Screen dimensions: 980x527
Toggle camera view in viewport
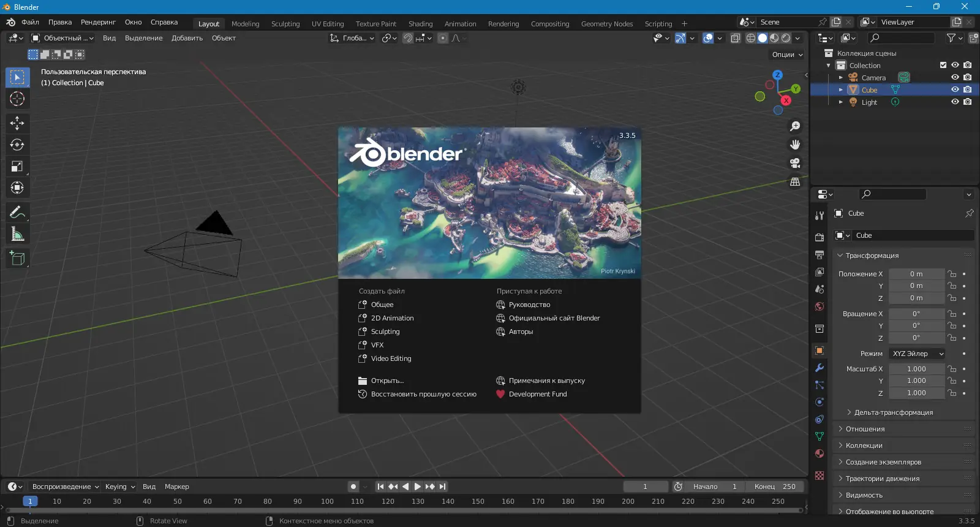(795, 163)
